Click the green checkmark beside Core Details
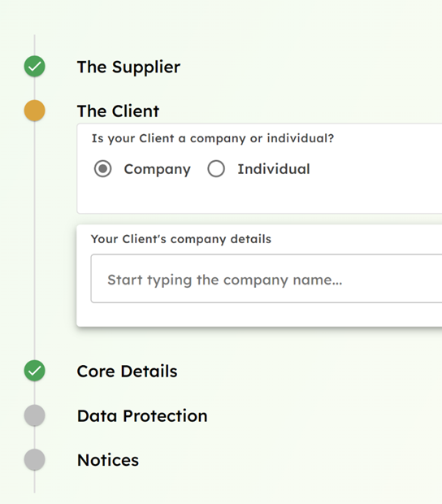The image size is (442, 504). 35,371
